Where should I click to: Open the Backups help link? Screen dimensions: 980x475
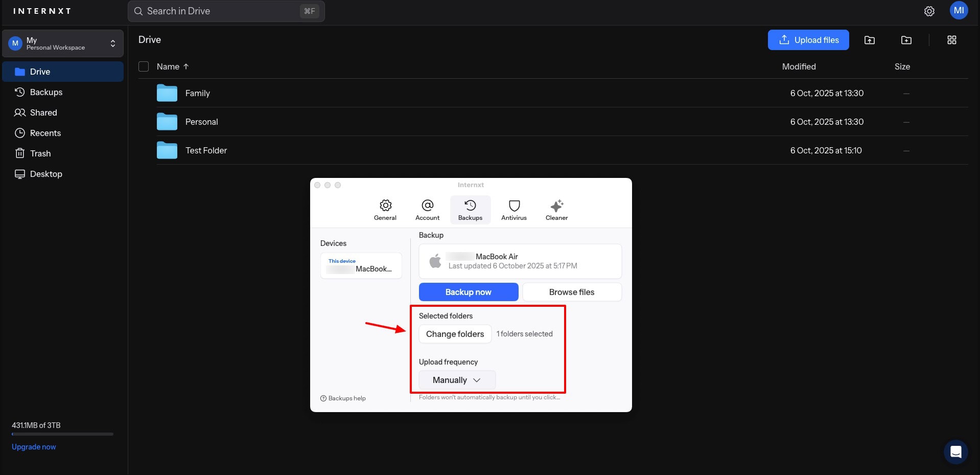point(343,398)
